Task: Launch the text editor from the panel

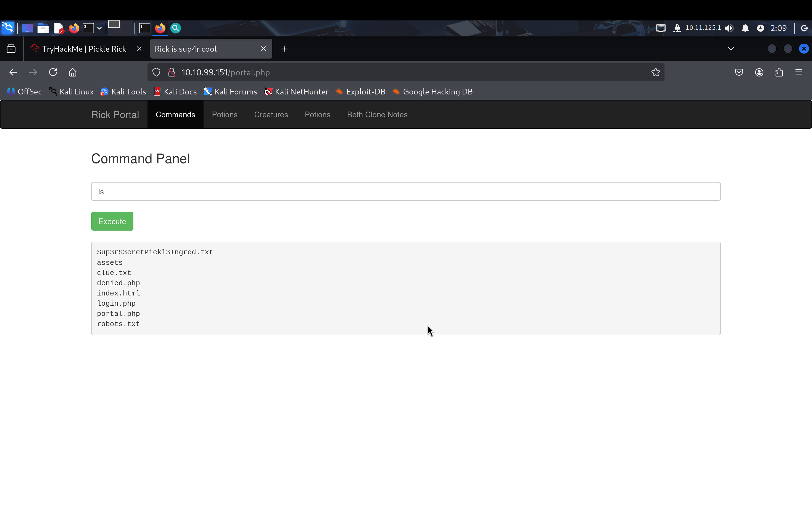Action: coord(59,28)
